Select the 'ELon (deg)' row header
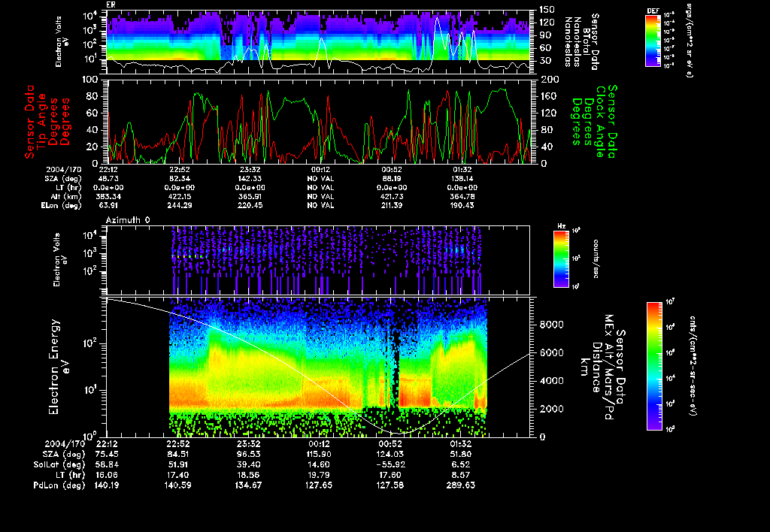This screenshot has width=770, height=532. [x=62, y=205]
